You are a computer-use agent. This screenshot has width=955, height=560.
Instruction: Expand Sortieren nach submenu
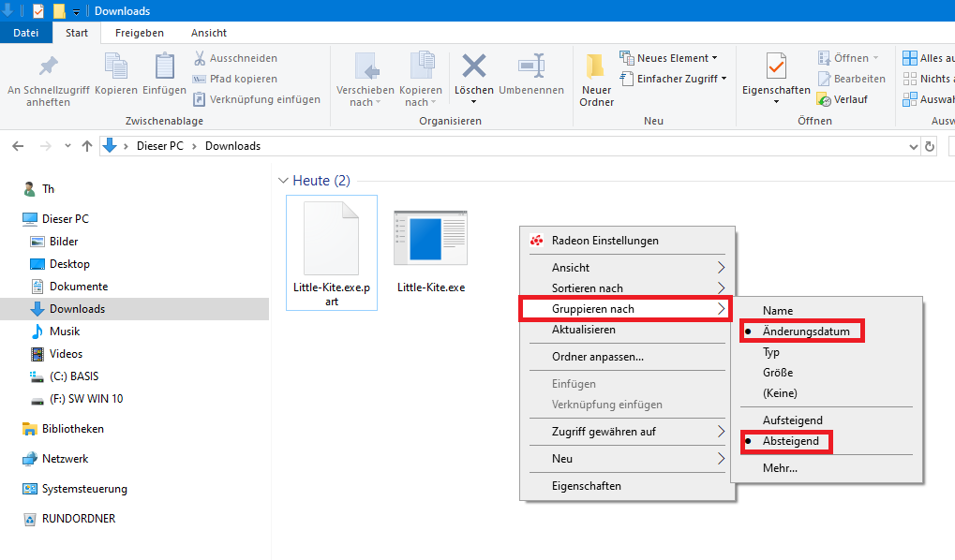tap(627, 287)
